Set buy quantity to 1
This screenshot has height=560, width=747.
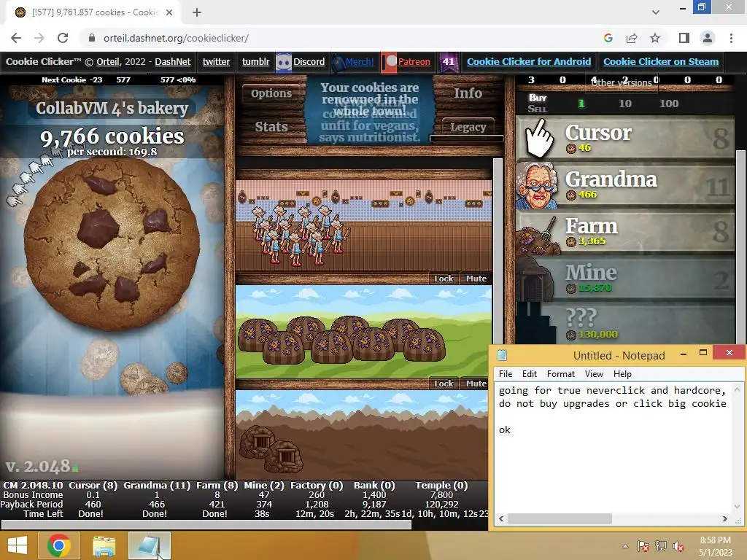[581, 104]
